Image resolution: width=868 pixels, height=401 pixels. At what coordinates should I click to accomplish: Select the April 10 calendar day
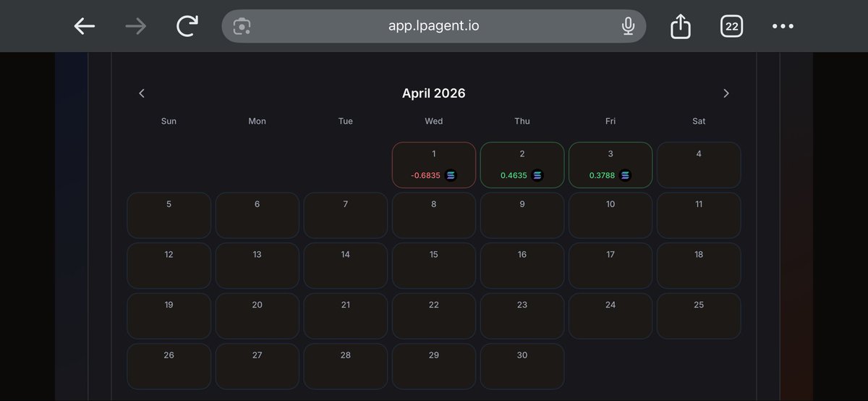pyautogui.click(x=610, y=215)
